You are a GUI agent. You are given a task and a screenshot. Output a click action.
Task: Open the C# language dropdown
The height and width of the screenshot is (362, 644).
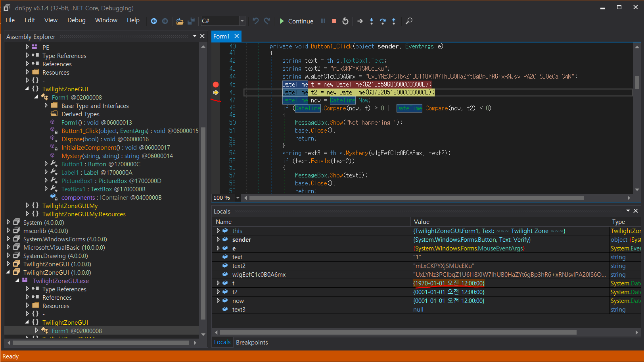click(x=241, y=21)
